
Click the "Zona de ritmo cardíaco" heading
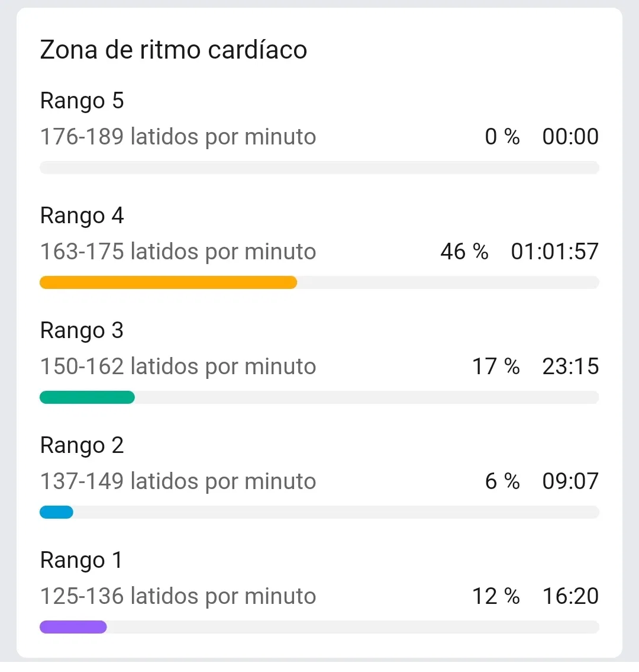pos(173,50)
